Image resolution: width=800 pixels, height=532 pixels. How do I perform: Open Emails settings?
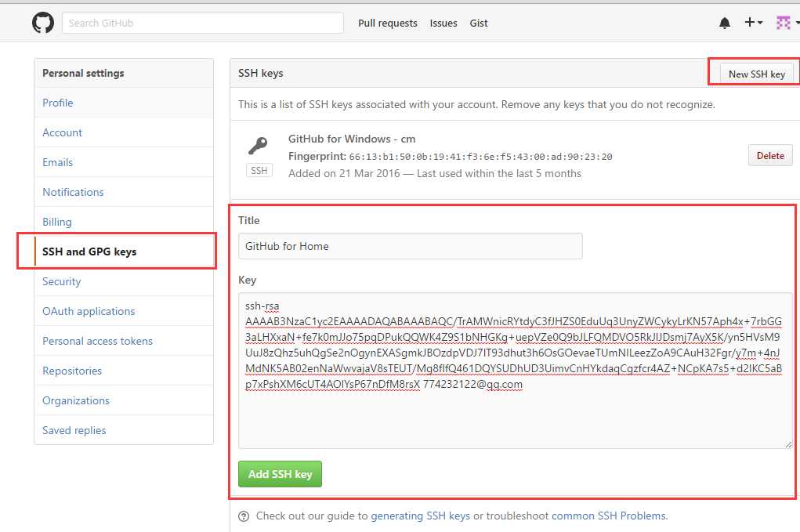[x=124, y=162]
